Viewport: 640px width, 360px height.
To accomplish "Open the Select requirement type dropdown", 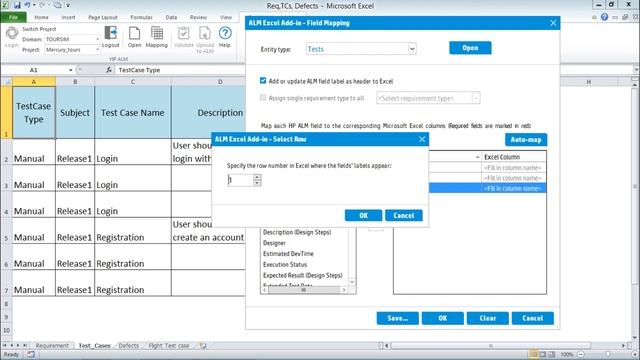I will (476, 98).
